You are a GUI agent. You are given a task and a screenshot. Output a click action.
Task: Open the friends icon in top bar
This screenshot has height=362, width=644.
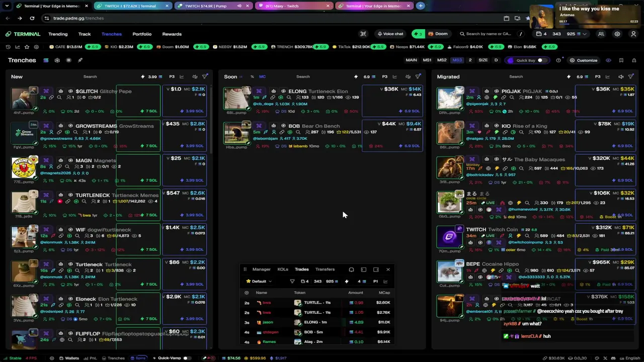pos(601,34)
